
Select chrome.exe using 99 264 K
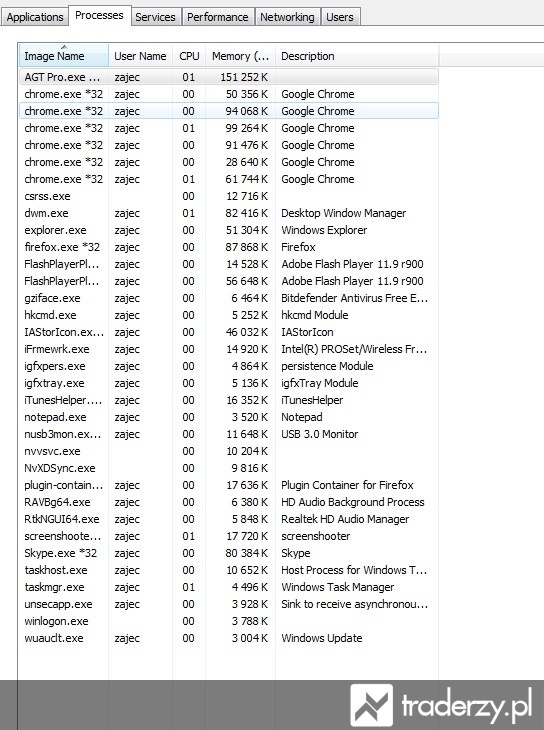point(229,128)
